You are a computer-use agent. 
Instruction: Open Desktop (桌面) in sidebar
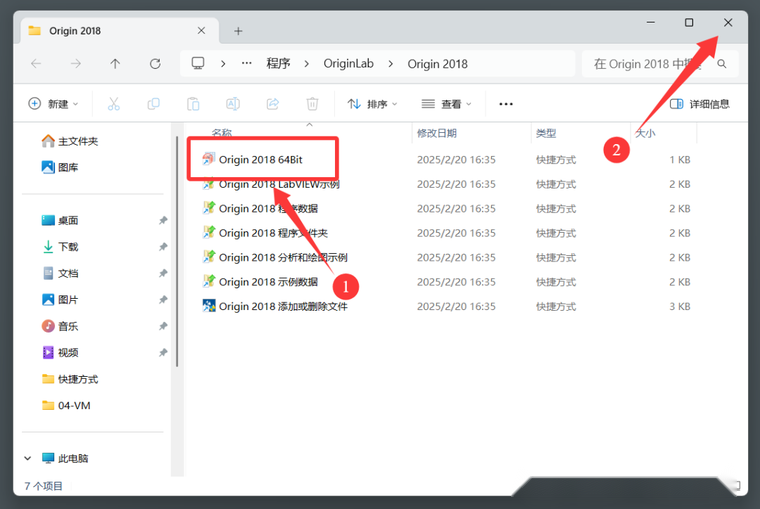click(60, 221)
